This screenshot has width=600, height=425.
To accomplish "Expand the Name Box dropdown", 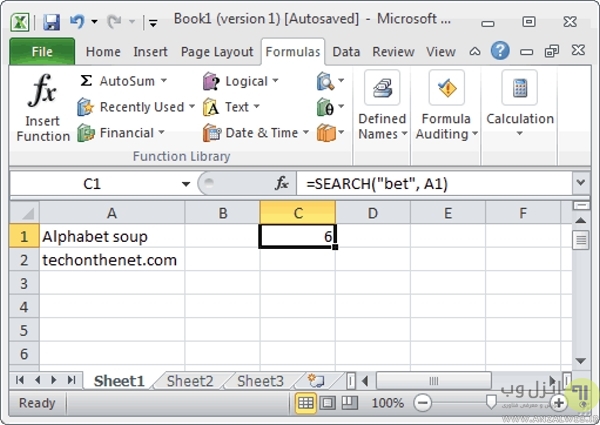I will [186, 184].
